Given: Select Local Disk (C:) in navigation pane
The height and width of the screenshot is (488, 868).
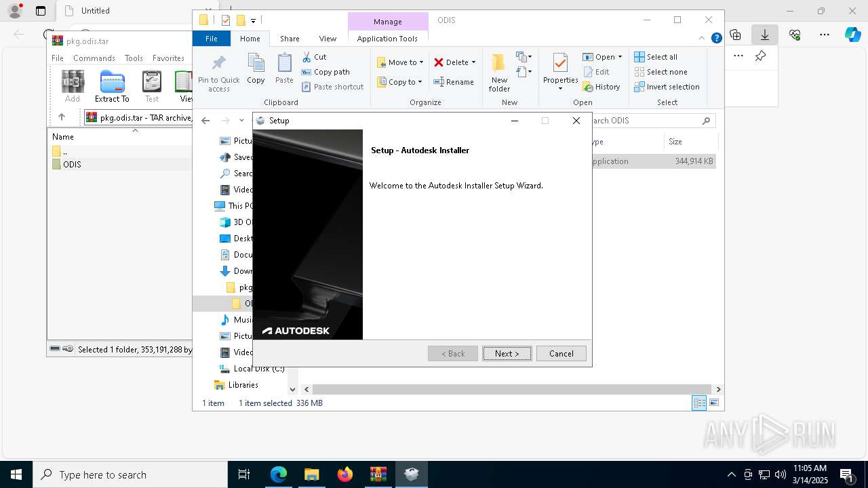Looking at the screenshot, I should pos(252,369).
